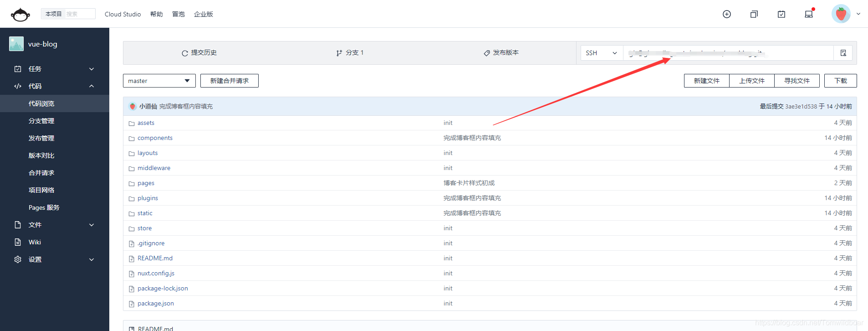Click the assets folder icon

click(132, 123)
